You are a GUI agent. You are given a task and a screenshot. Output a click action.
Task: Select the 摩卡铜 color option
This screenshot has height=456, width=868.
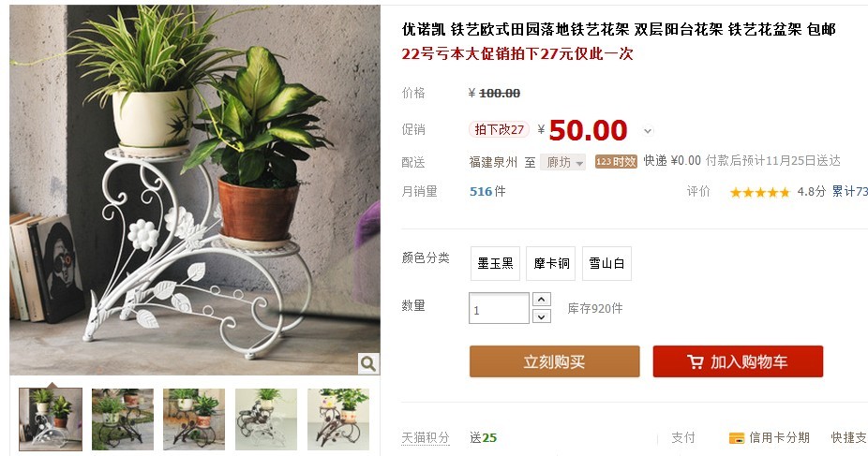point(551,264)
